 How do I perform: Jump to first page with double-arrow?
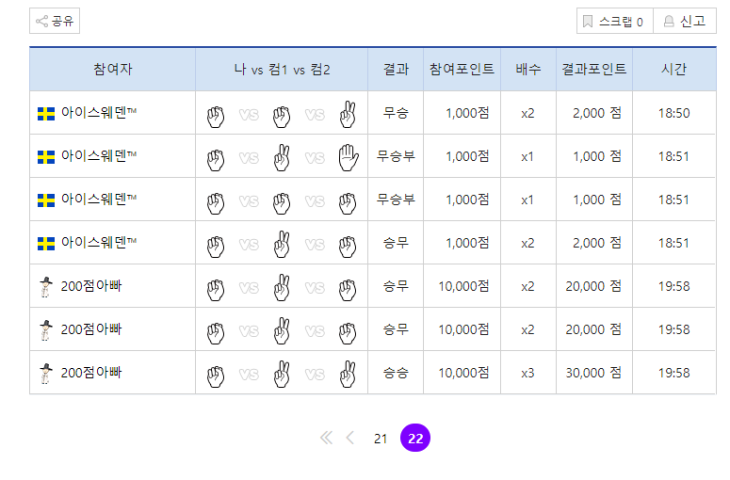(x=325, y=438)
